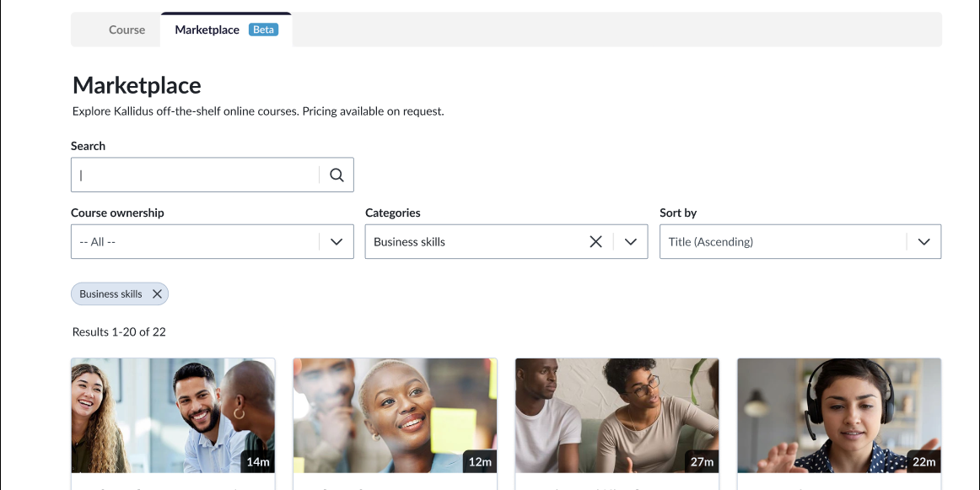Expand the Sort by dropdown chevron
The height and width of the screenshot is (490, 980).
[923, 241]
